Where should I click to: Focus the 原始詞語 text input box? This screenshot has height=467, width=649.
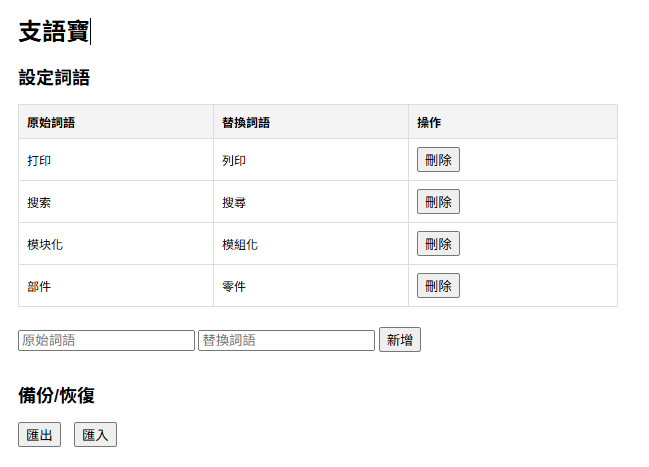click(x=106, y=340)
